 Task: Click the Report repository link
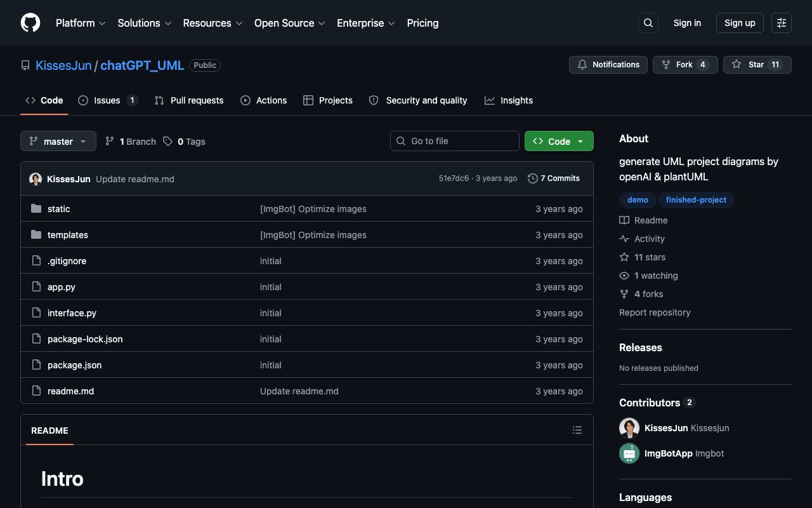coord(655,312)
